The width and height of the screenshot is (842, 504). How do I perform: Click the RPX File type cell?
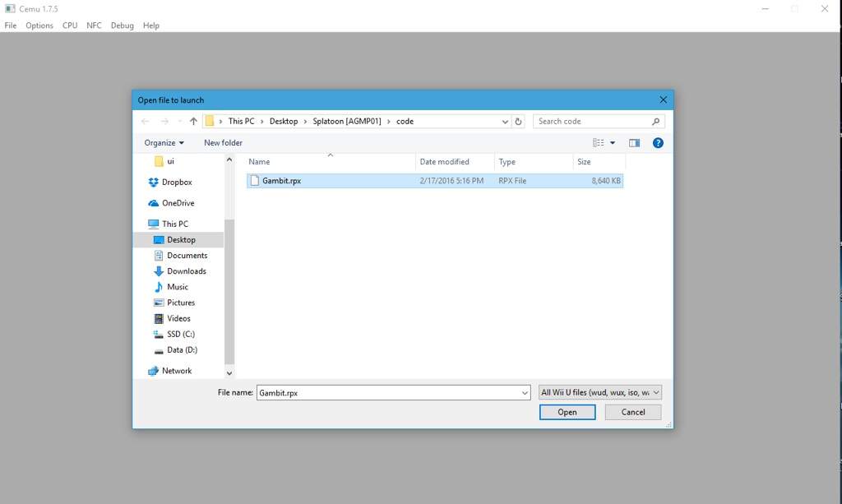click(512, 181)
